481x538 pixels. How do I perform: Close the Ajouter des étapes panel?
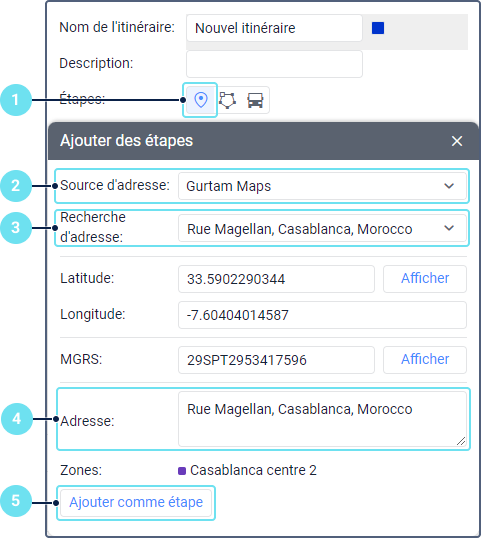coord(457,141)
